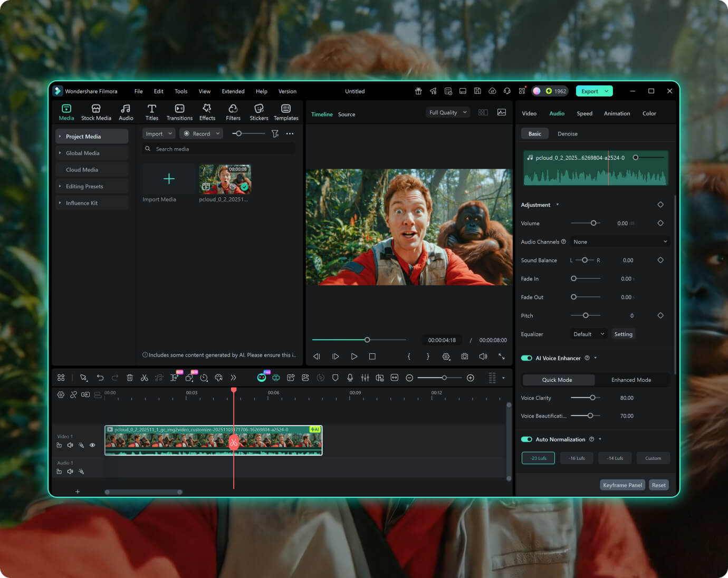Open the Effects panel

pyautogui.click(x=207, y=112)
